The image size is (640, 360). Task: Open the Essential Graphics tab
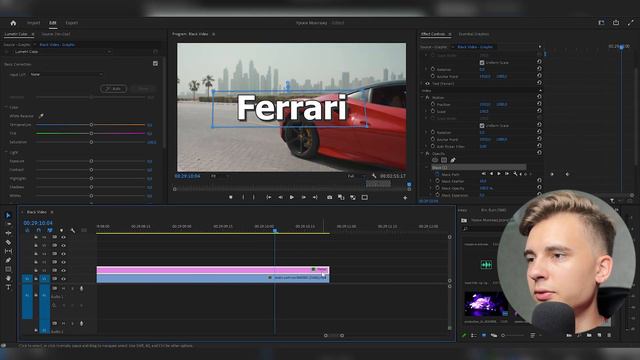474,34
